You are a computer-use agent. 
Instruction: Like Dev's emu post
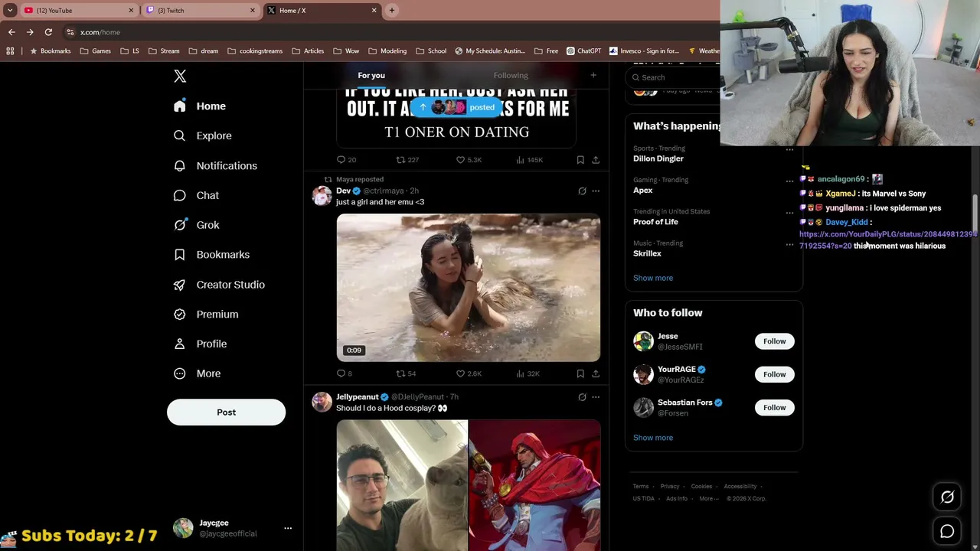pyautogui.click(x=469, y=373)
